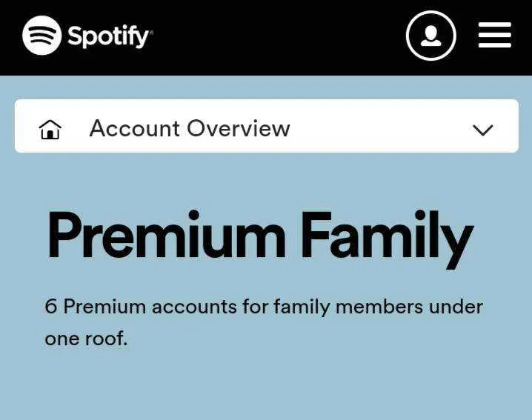Tap the bottom bar of hamburger icon
This screenshot has height=420, width=532.
pos(495,44)
